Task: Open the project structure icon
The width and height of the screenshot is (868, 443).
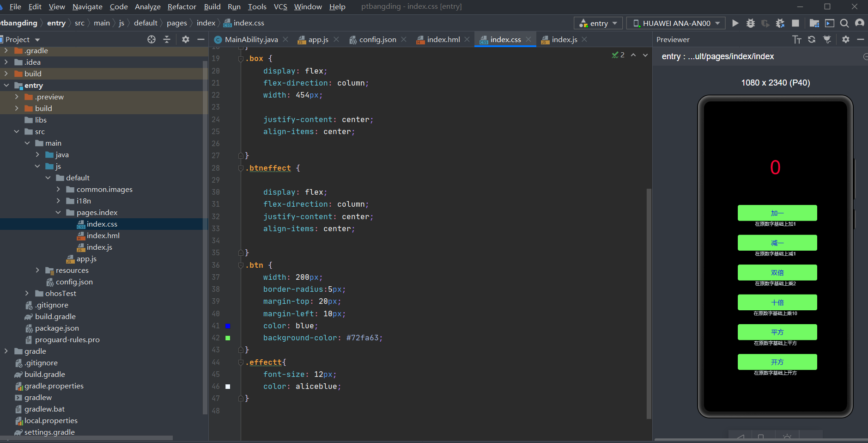Action: (814, 23)
